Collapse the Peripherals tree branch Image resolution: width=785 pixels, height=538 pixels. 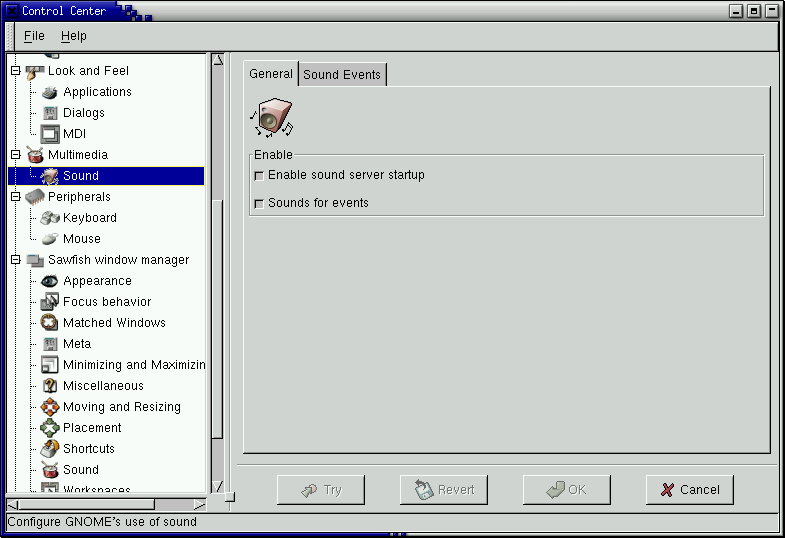click(15, 197)
